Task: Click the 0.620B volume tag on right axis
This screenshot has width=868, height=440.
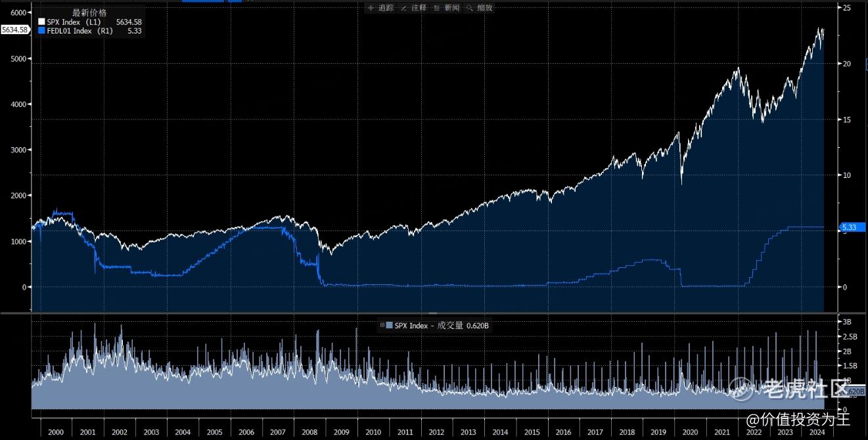Action: (856, 392)
